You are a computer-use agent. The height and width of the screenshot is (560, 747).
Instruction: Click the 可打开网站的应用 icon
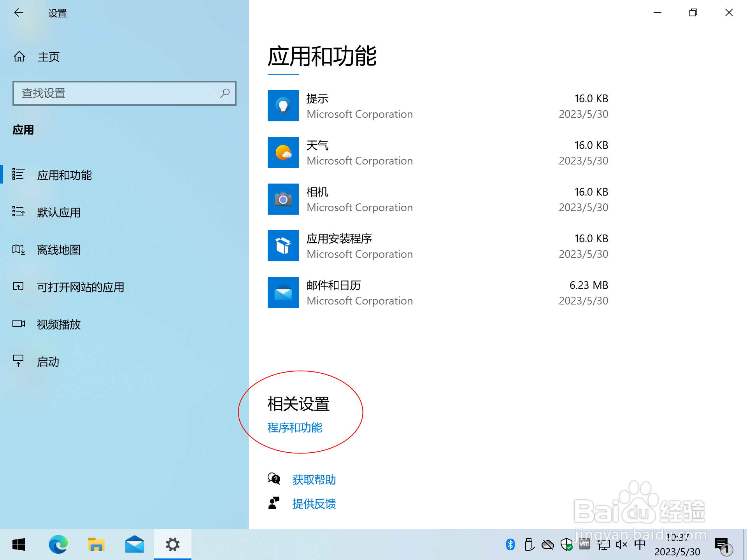coord(18,287)
